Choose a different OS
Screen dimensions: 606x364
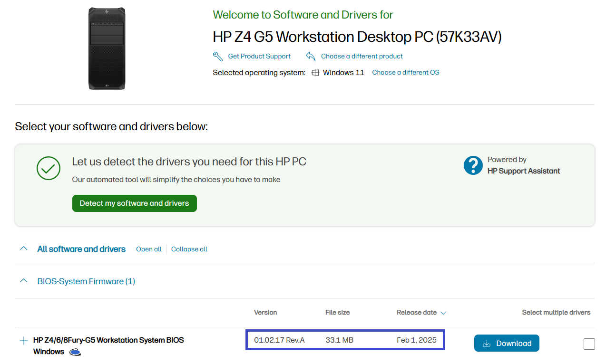pos(405,72)
